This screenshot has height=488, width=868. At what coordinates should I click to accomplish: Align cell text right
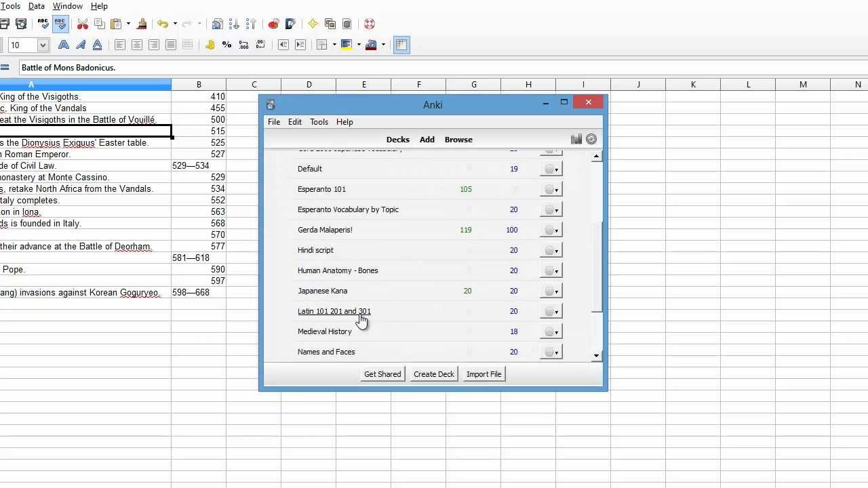(x=154, y=45)
